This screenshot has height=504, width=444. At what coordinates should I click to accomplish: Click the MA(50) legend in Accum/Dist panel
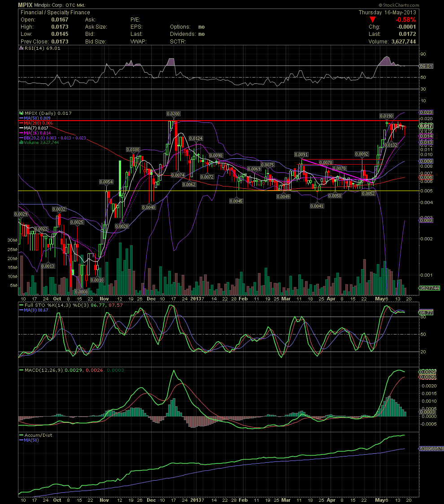[29, 440]
